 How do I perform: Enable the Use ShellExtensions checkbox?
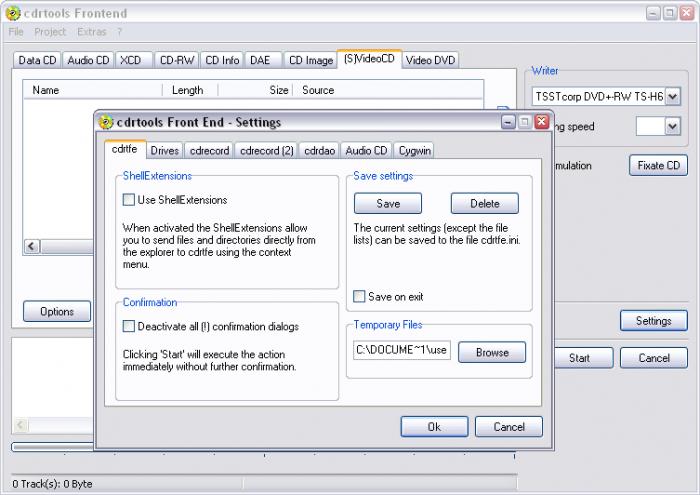[129, 200]
